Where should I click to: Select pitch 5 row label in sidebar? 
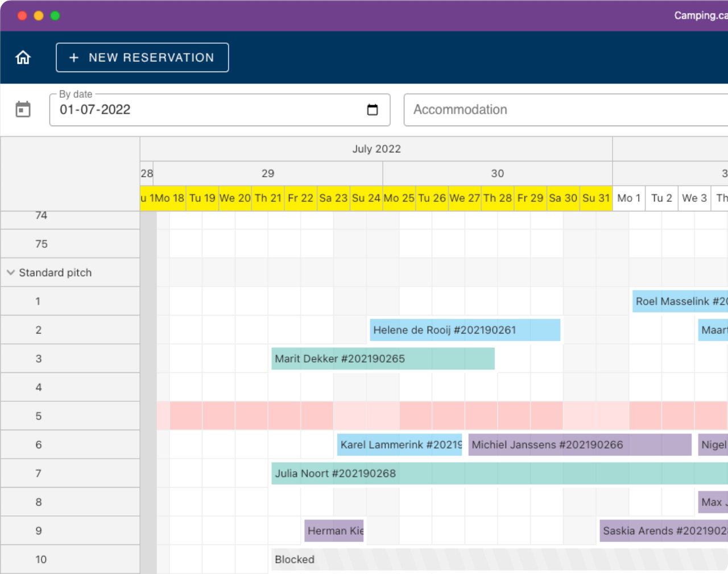[x=39, y=416]
